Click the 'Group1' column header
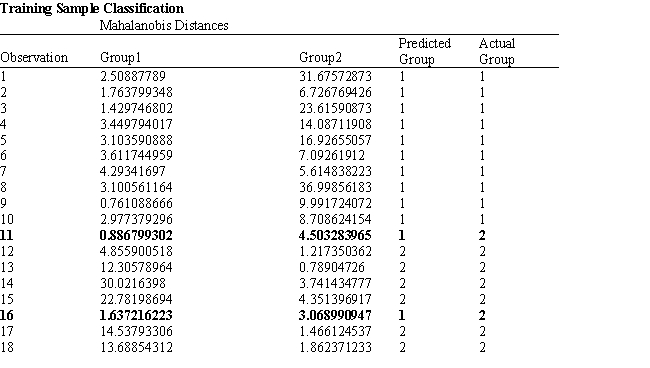 pyautogui.click(x=120, y=58)
